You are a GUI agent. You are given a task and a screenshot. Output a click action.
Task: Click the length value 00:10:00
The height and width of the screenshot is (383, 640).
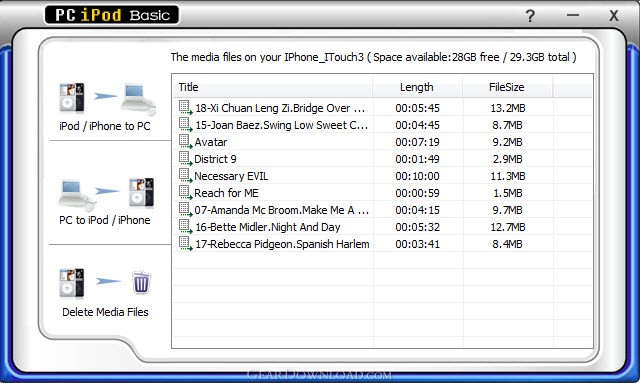[x=417, y=176]
